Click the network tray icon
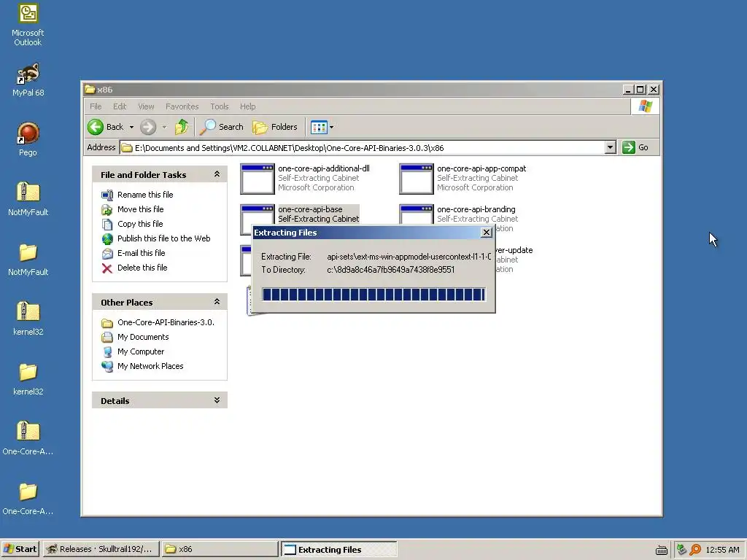The image size is (747, 560). (x=682, y=550)
